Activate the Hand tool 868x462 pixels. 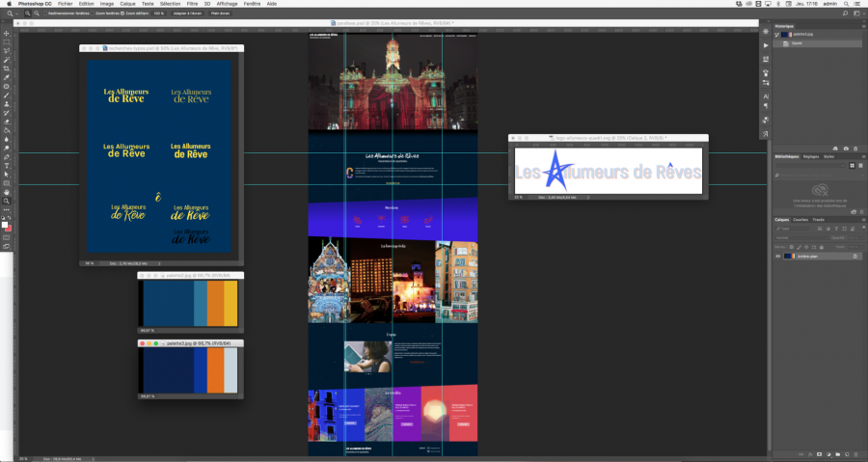[7, 191]
